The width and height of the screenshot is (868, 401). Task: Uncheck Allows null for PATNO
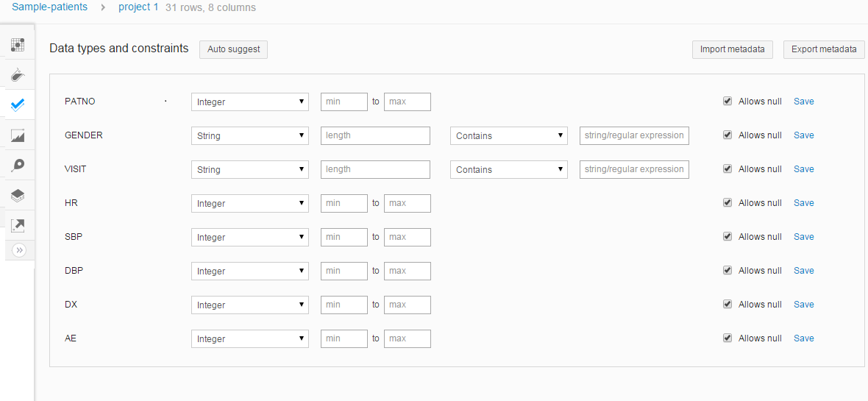[x=728, y=102]
